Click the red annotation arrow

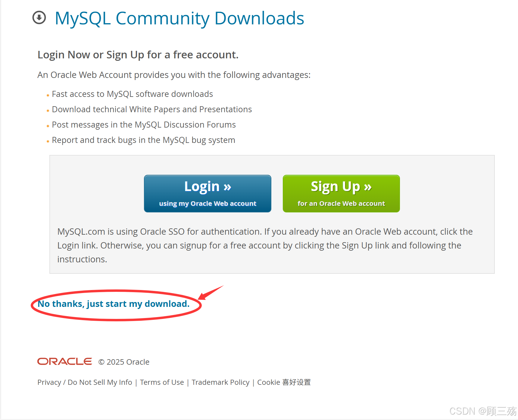point(211,293)
